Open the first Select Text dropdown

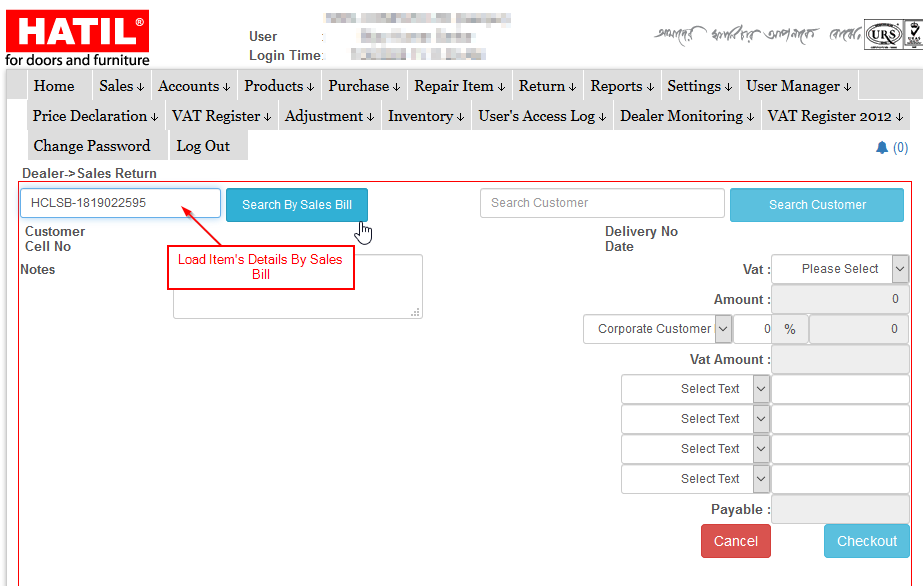tap(695, 389)
